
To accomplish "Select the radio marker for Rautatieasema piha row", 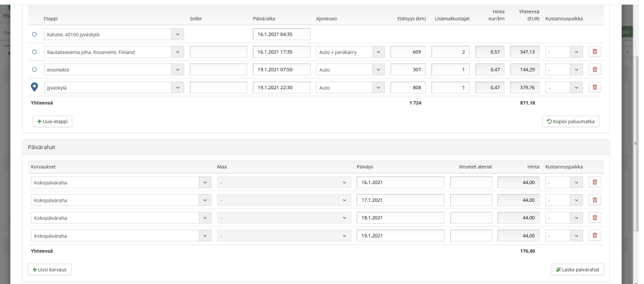I will pos(35,52).
